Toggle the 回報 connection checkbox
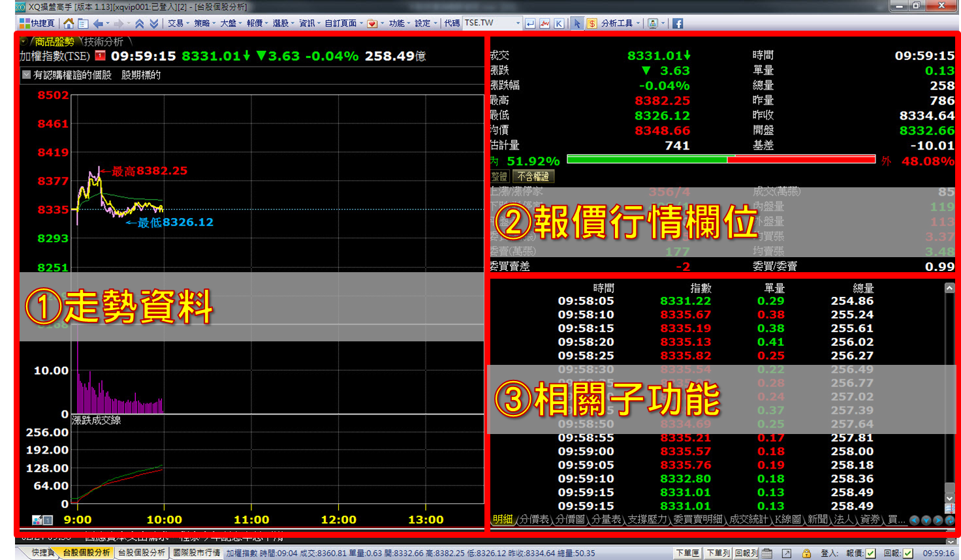Screen dimensions: 961x560 (907, 553)
